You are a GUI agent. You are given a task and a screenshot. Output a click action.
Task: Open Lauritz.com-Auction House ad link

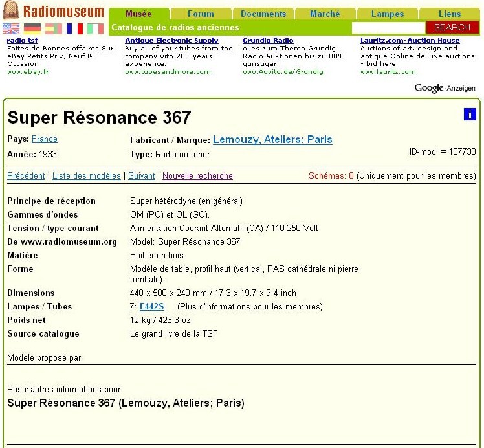[x=410, y=40]
